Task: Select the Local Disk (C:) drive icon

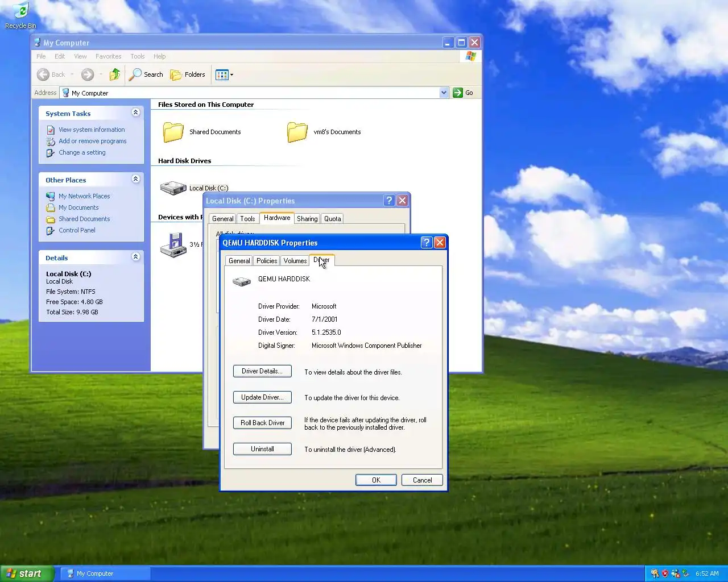Action: [x=173, y=188]
